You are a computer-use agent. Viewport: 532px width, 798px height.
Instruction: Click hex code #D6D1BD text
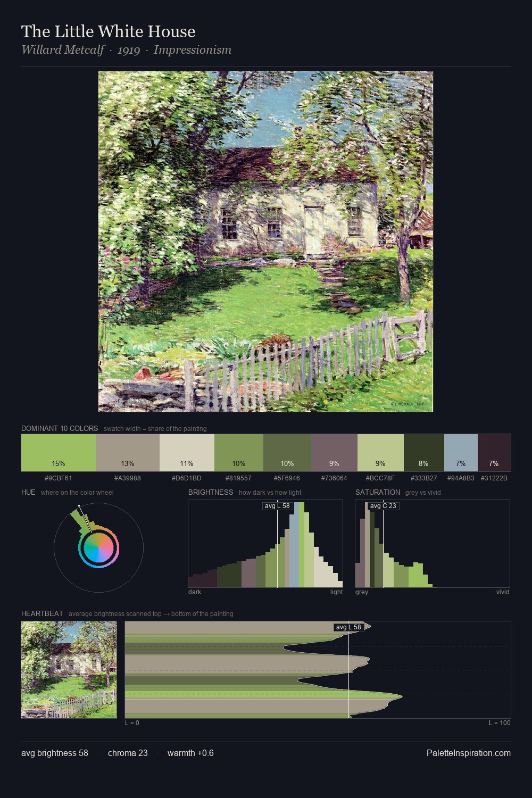coord(187,478)
